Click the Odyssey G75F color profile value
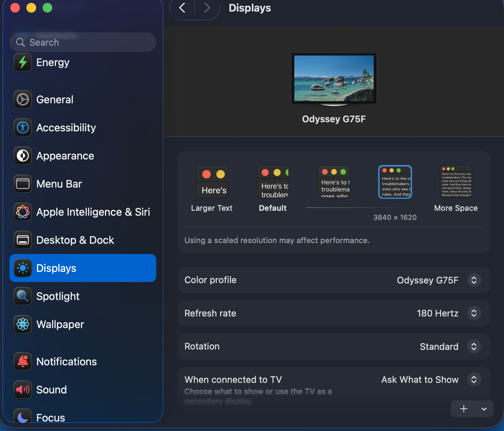The width and height of the screenshot is (504, 431). point(428,280)
